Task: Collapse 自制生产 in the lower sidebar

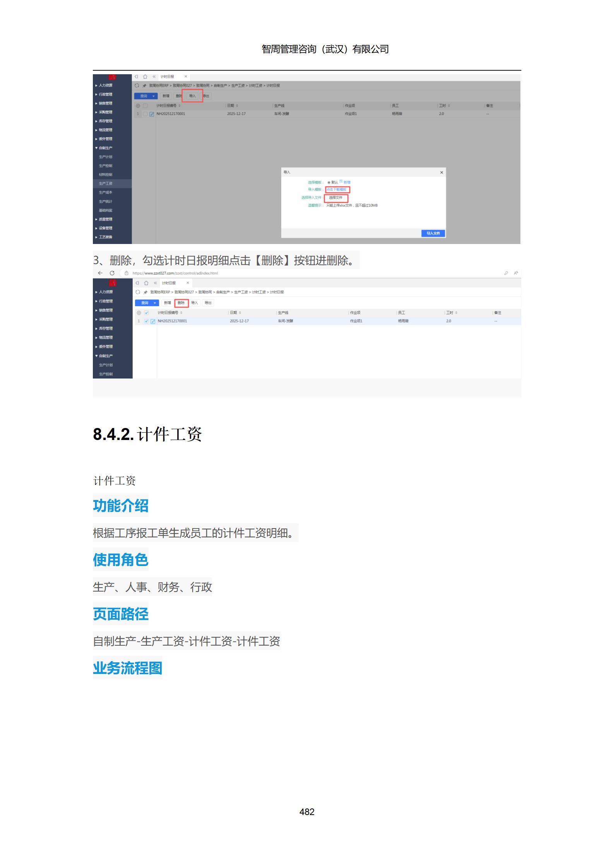Action: click(x=104, y=356)
